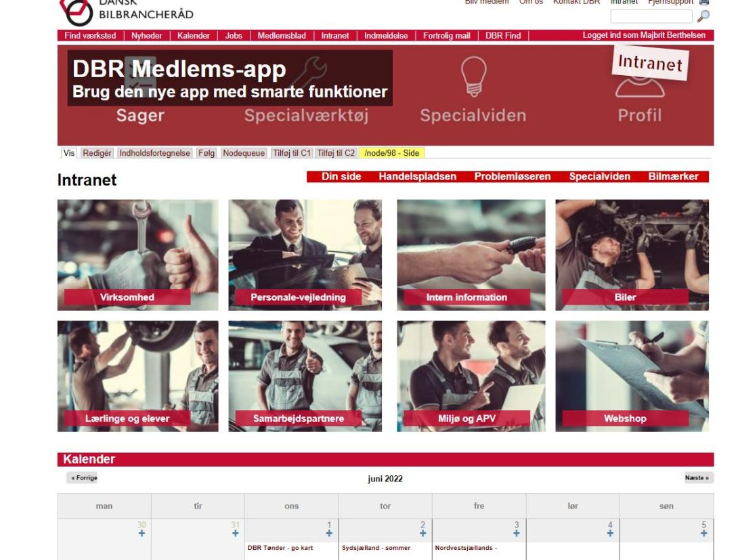Open the Handelspladsen link

[417, 177]
